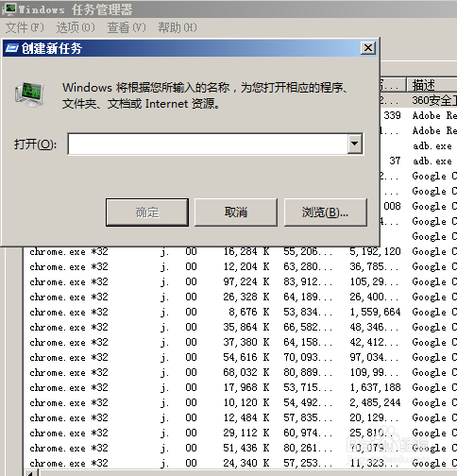
Task: Click the 83,912... value cell
Action: [x=308, y=281]
